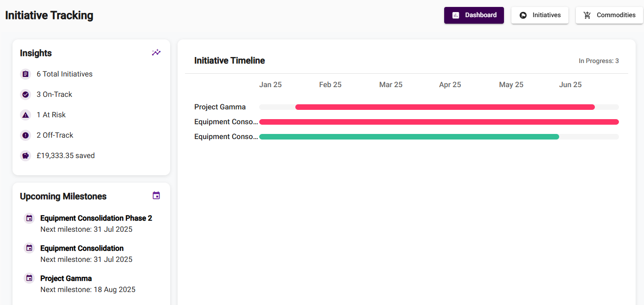The image size is (644, 305).
Task: Click the Upcoming Milestones calendar icon in header
Action: point(156,196)
